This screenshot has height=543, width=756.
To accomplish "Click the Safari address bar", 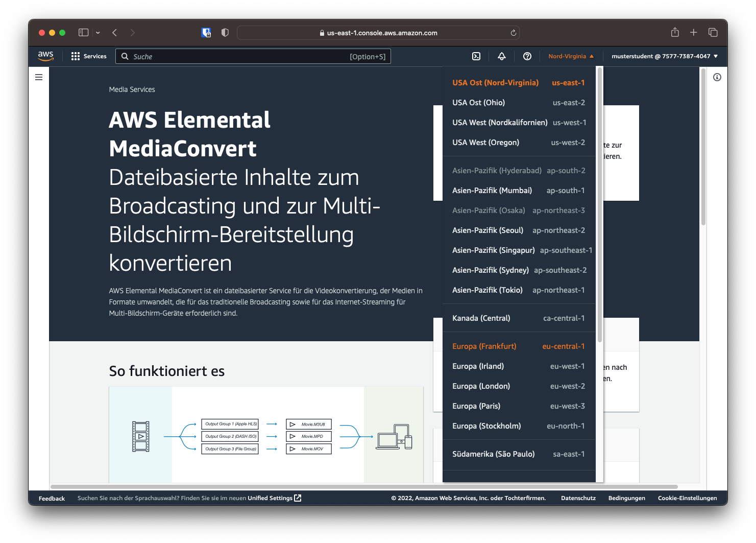I will pyautogui.click(x=378, y=33).
